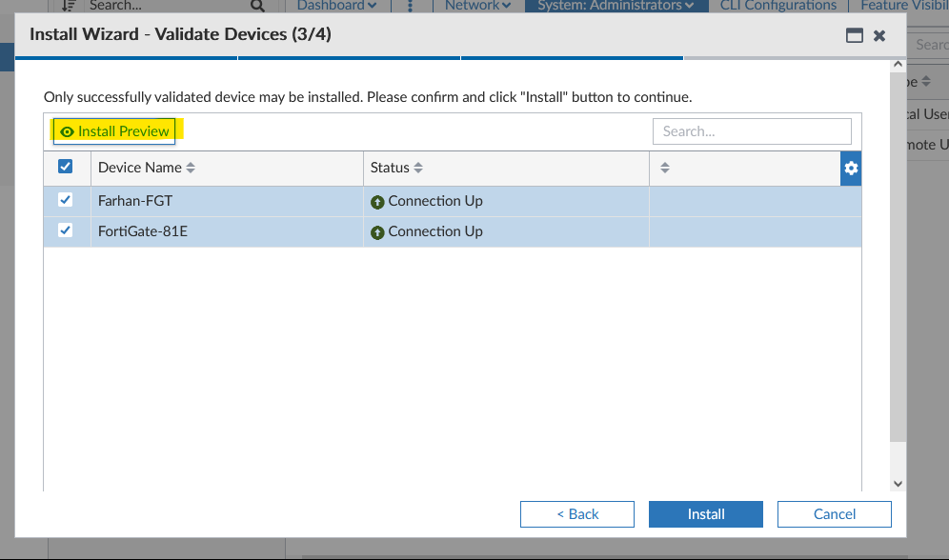Sort by Device Name column arrows

191,168
